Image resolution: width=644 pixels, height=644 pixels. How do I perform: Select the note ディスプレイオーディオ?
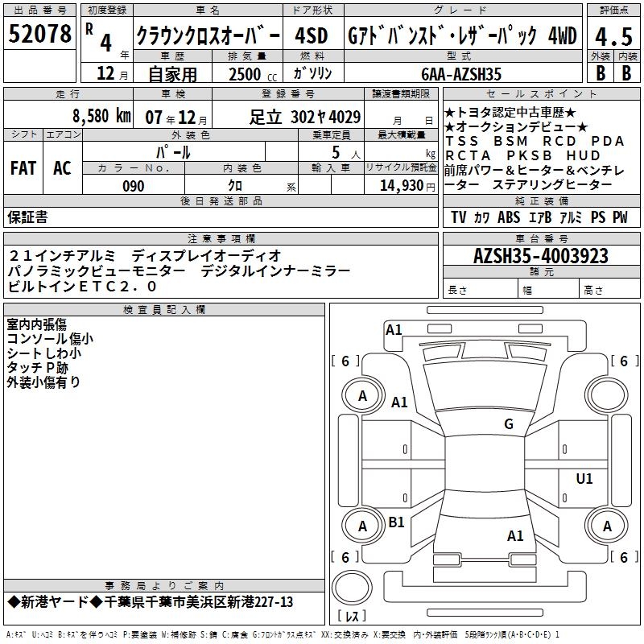(206, 256)
